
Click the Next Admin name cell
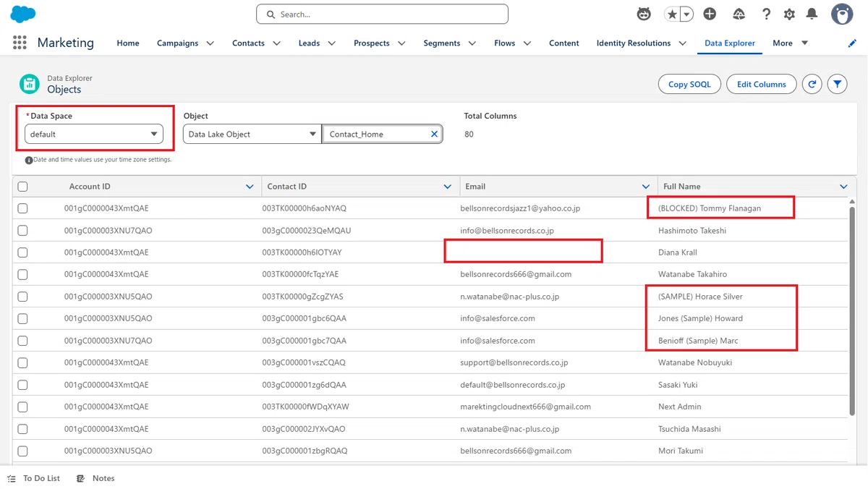679,407
